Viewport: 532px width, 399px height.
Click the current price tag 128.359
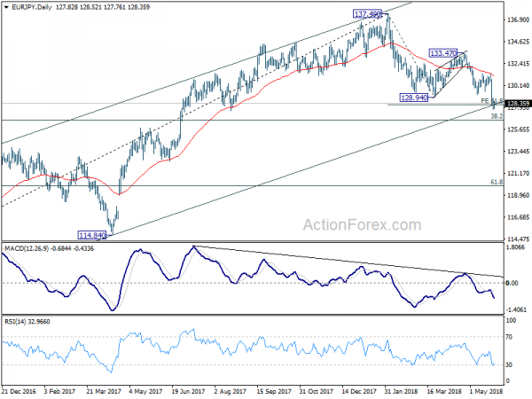click(x=518, y=104)
